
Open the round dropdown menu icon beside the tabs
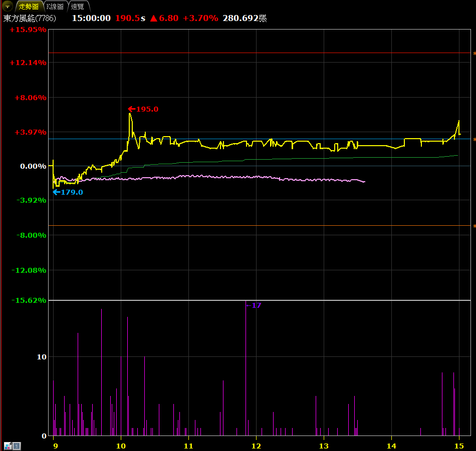pos(8,6)
